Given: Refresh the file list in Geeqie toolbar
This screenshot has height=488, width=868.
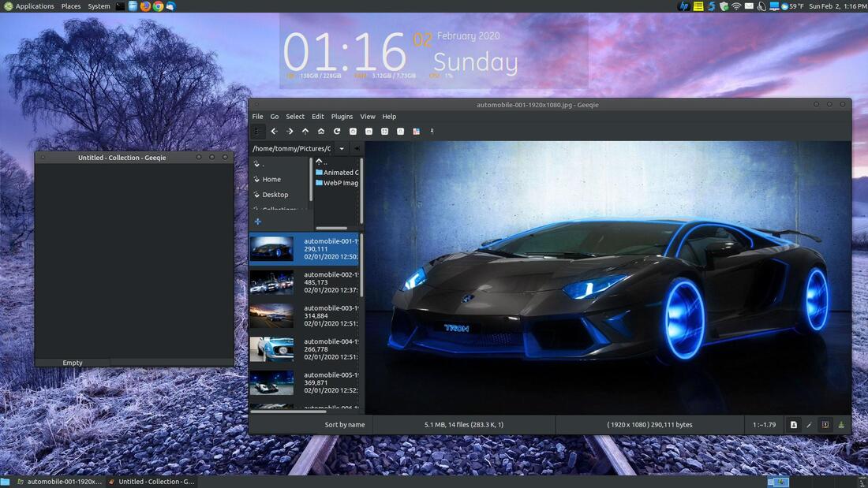Looking at the screenshot, I should (x=337, y=132).
